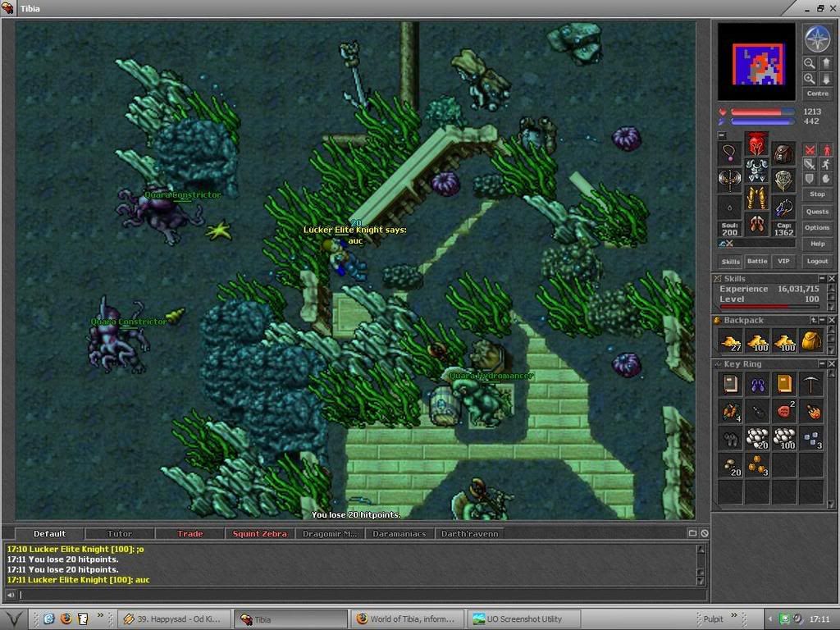The width and height of the screenshot is (840, 630).
Task: Select the item in the ammunition slot
Action: click(783, 207)
